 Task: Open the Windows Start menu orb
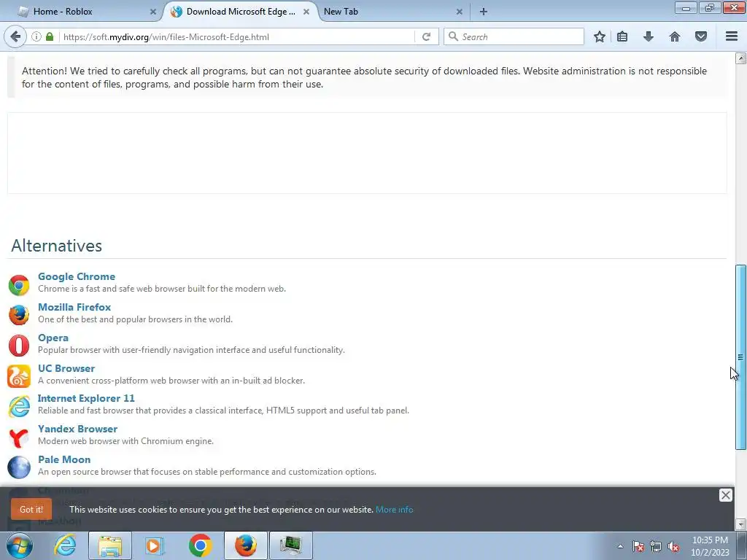(20, 545)
